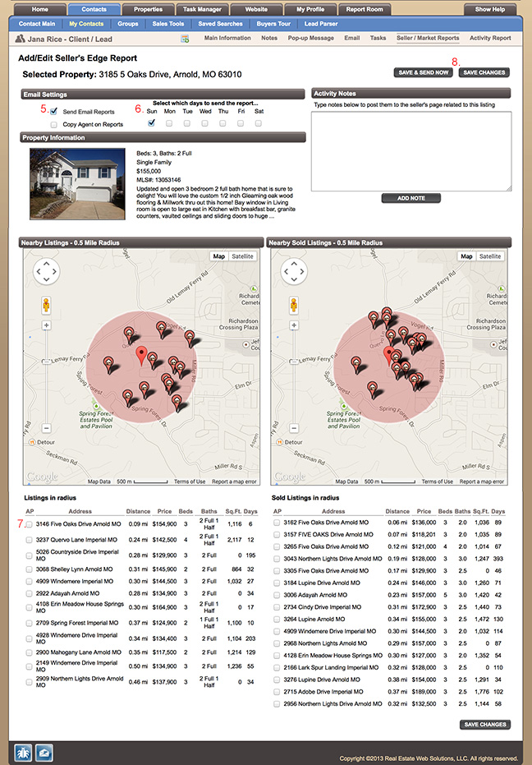Tick AP checkbox for 3146 Five Oaks Drive

tap(30, 524)
